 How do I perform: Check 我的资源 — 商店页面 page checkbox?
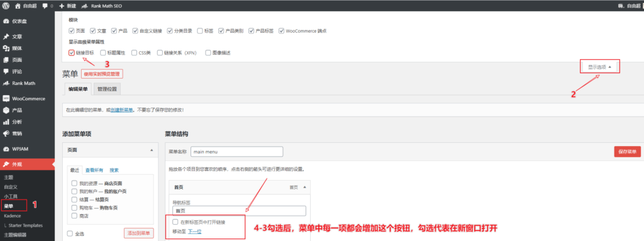coord(74,183)
